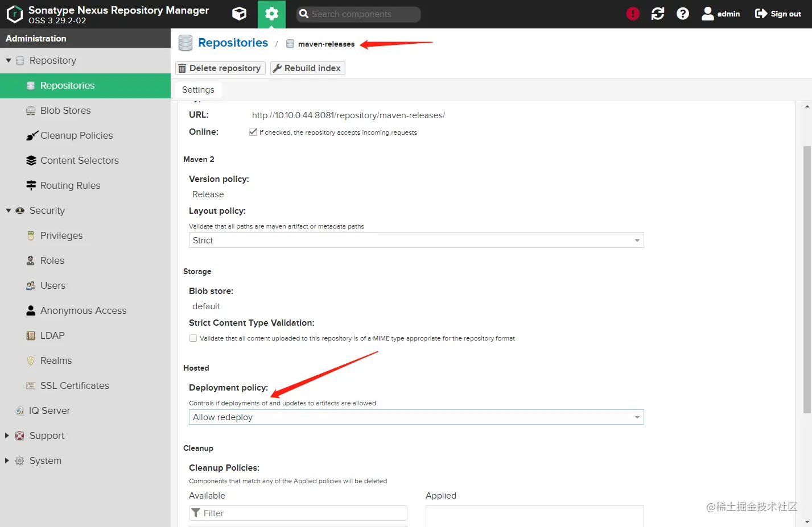
Task: Click the SSL Certificates icon
Action: (x=31, y=385)
